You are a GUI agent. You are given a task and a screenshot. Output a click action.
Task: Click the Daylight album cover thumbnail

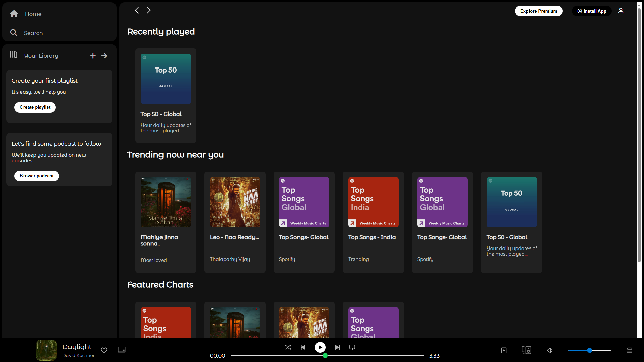(46, 350)
